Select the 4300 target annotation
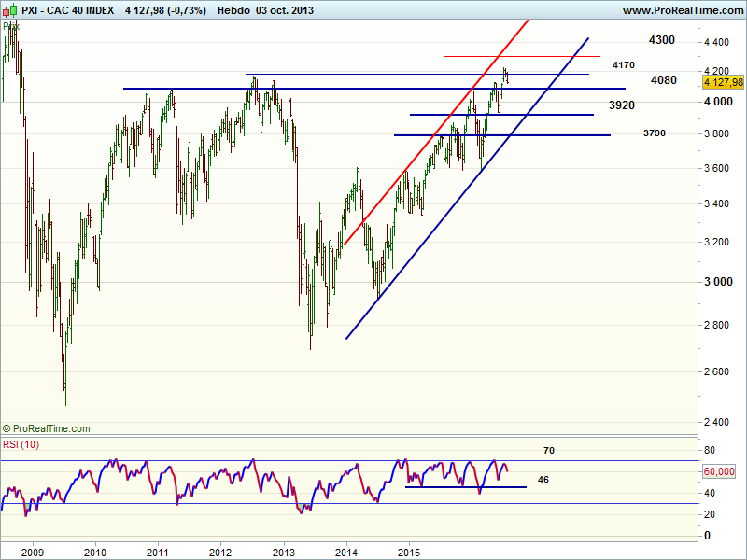This screenshot has width=747, height=560. coord(661,40)
